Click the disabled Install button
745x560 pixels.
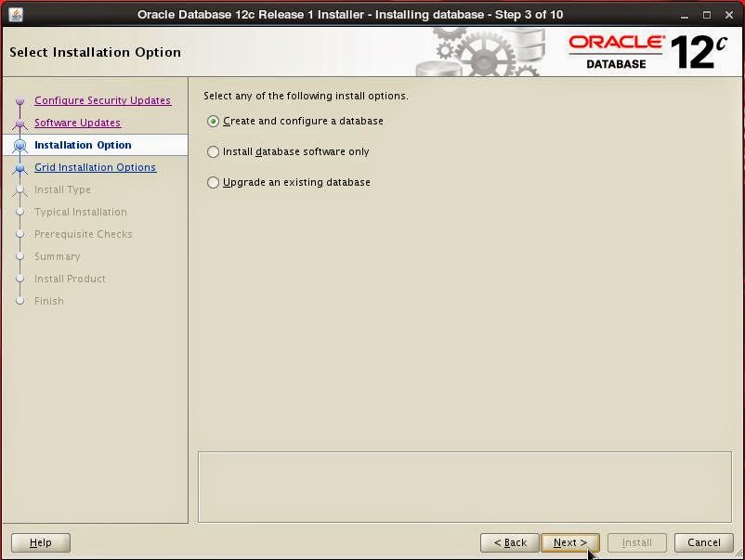[636, 542]
